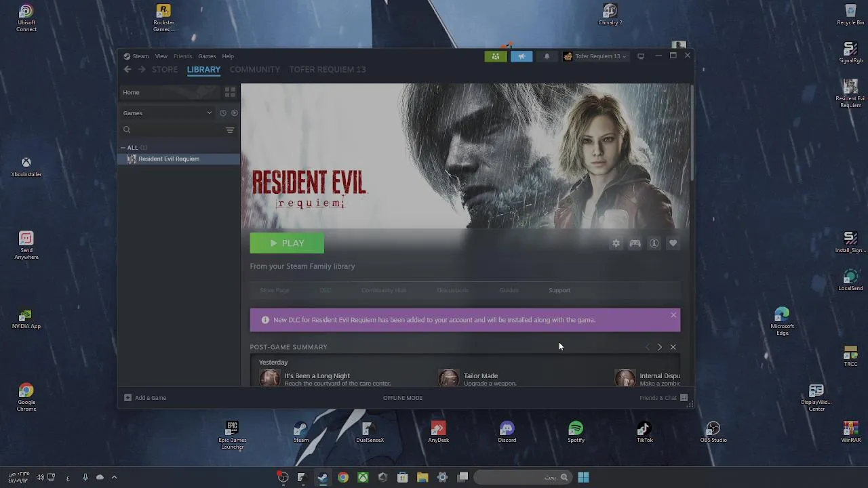
Task: Click OFFLINE MODE status text
Action: coord(403,398)
